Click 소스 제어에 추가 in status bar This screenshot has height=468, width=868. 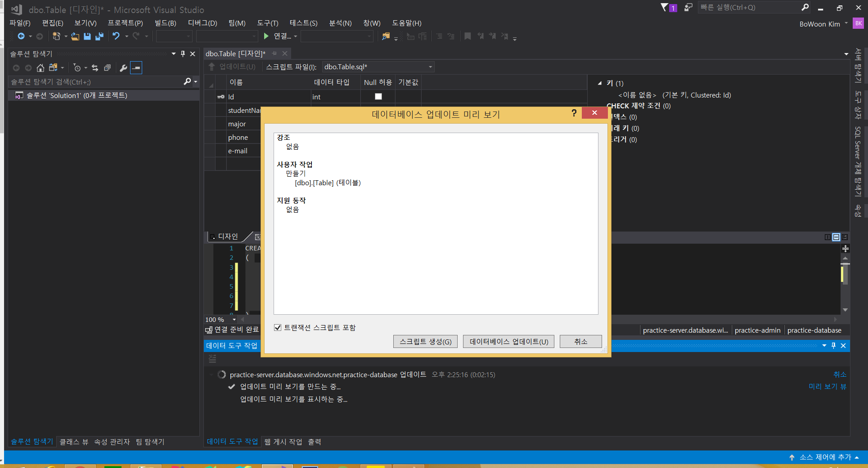(825, 457)
